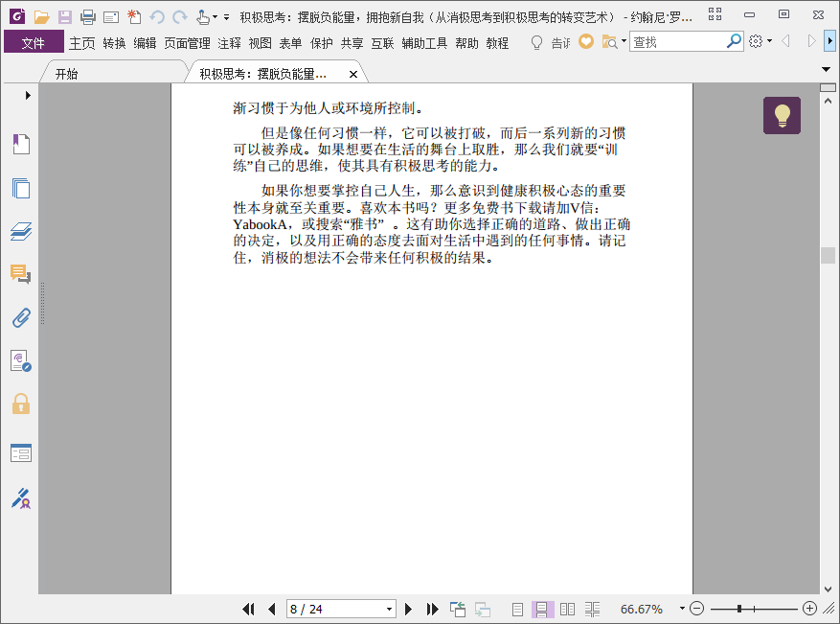Redo the last action
Screen dimensions: 840x624
180,17
